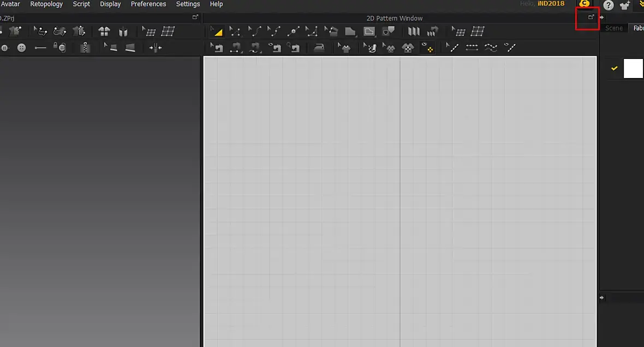Select the Pleats Fold tool
Viewport: 644px width, 347px height.
pyautogui.click(x=432, y=31)
